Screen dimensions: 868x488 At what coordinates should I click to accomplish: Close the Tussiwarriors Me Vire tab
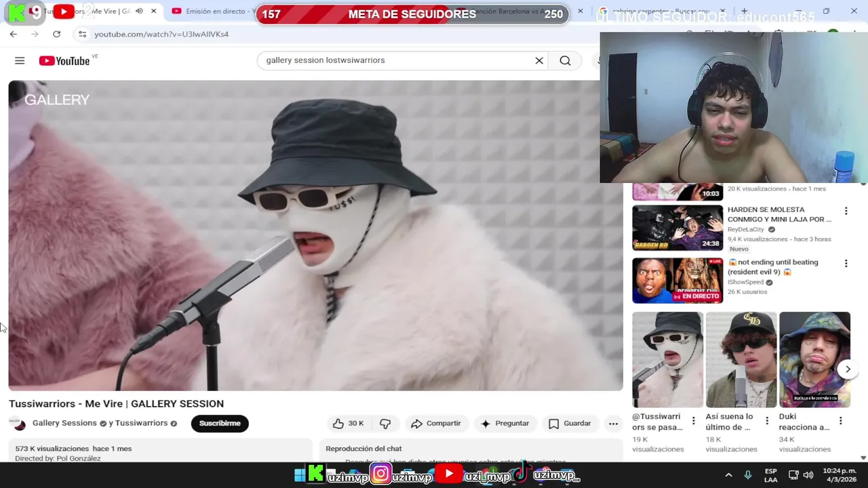[153, 12]
